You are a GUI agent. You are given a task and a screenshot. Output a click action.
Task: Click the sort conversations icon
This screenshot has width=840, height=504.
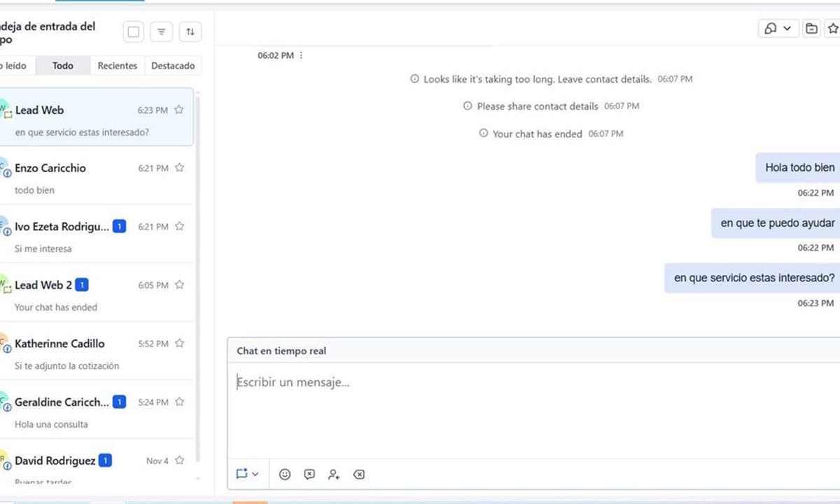190,31
